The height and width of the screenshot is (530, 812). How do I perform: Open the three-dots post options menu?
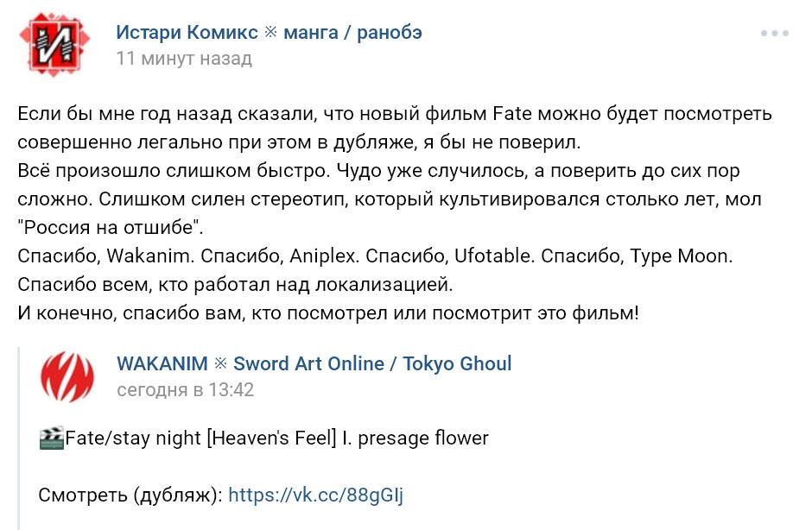(x=774, y=33)
